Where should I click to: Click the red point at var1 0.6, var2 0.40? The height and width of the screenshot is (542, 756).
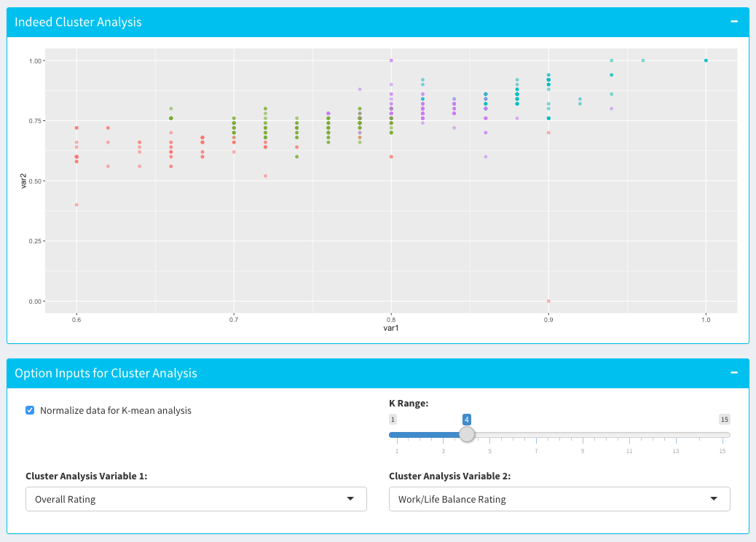[x=76, y=205]
